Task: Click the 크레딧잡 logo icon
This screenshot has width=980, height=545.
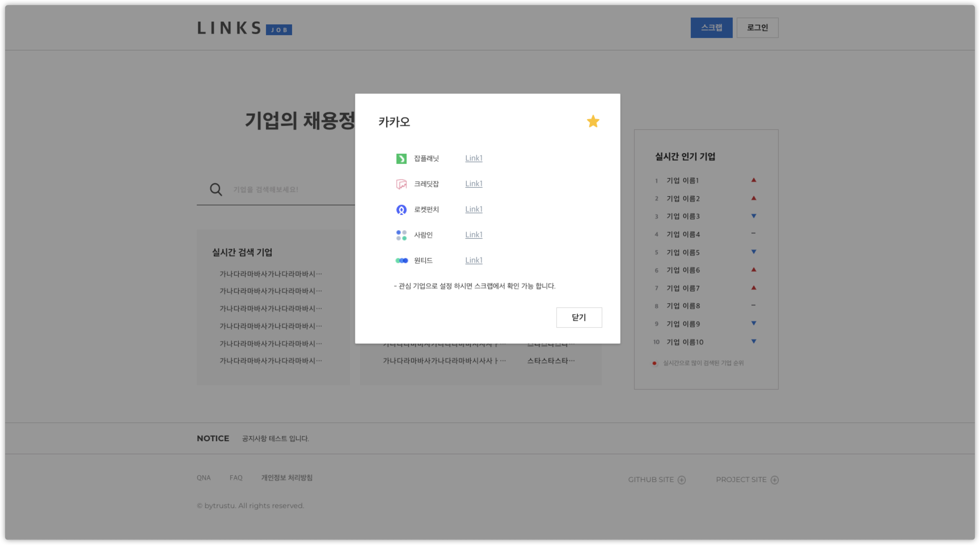Action: [x=401, y=184]
